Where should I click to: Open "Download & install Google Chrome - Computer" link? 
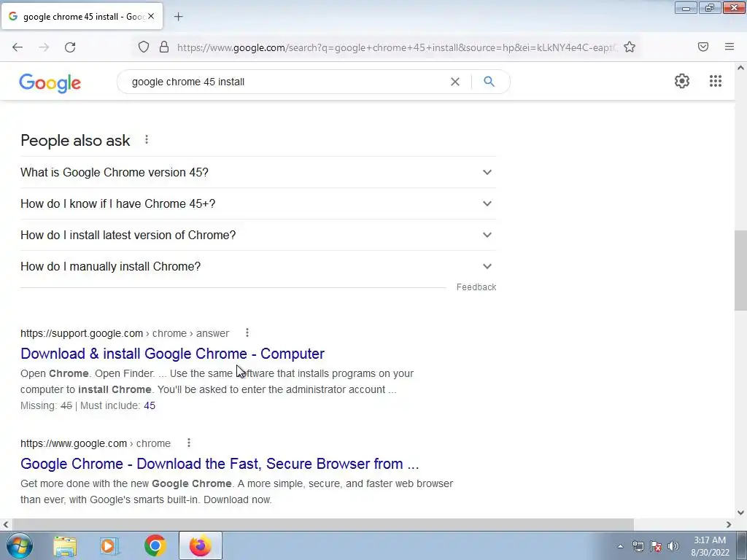tap(172, 354)
